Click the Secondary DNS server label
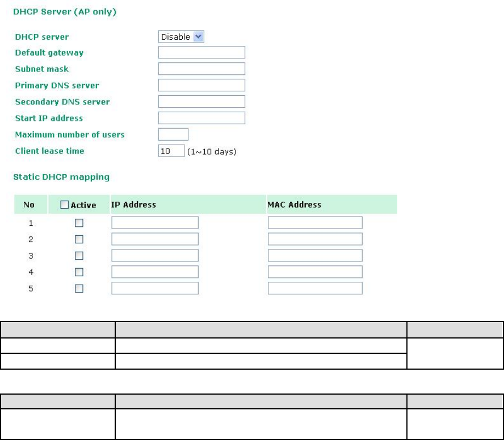504x440 pixels. point(62,102)
